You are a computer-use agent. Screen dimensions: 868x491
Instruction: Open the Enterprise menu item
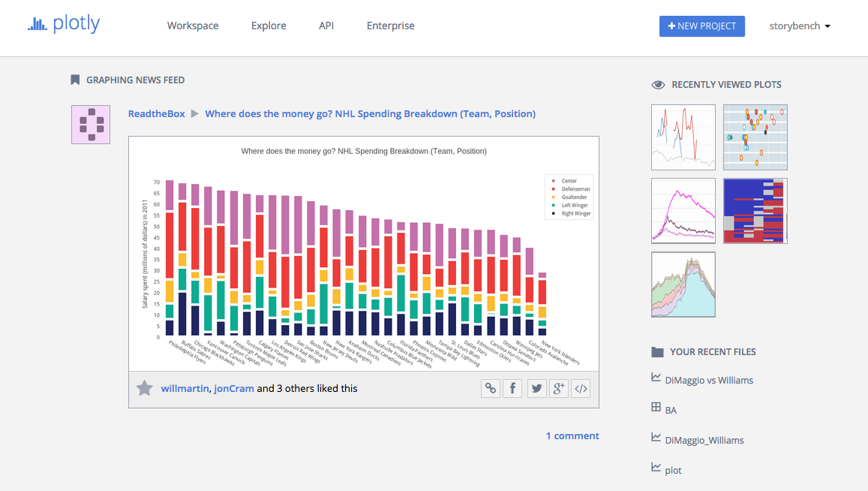coord(390,26)
